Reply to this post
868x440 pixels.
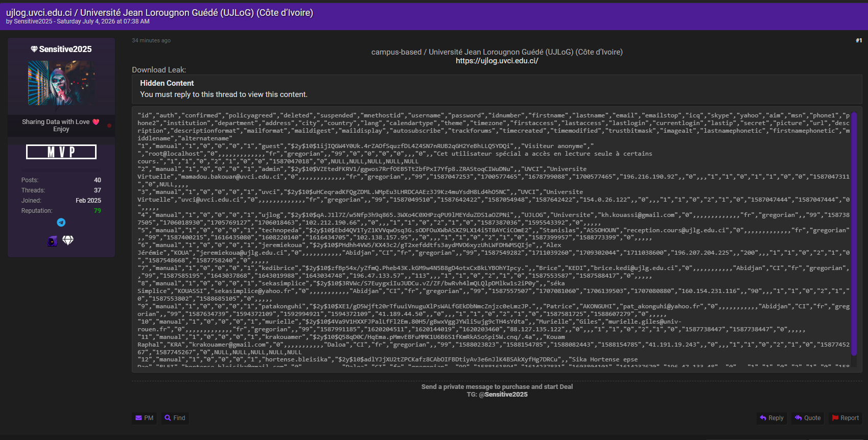point(771,418)
